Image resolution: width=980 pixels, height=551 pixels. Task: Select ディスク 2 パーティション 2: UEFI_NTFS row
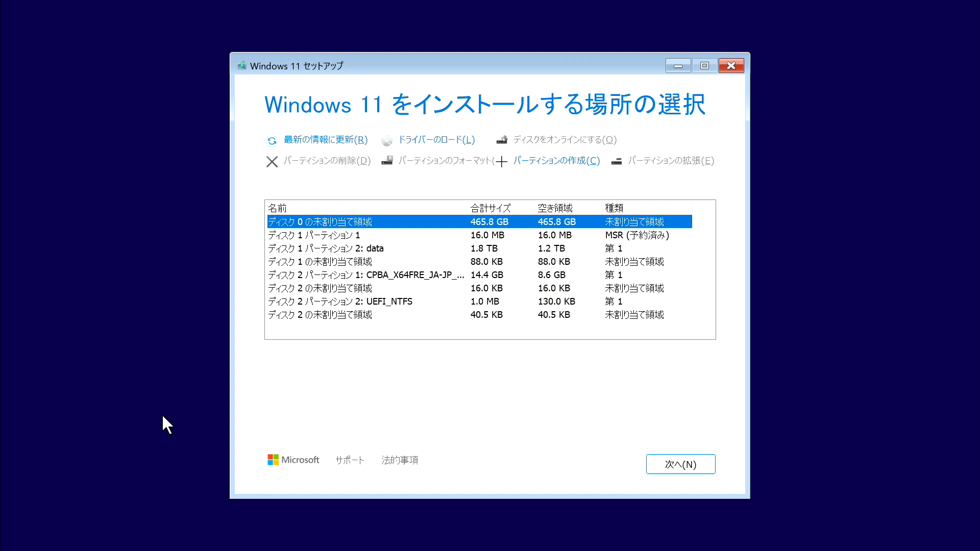click(479, 302)
